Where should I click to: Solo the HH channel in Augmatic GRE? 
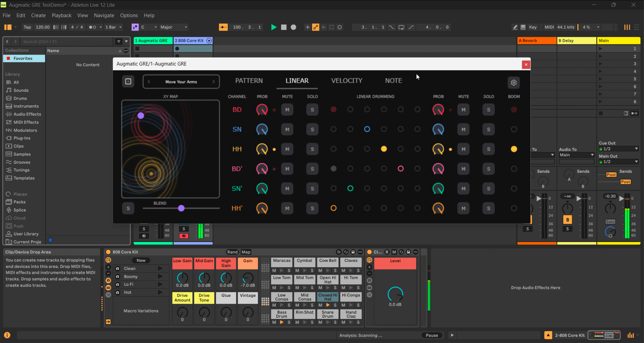(312, 149)
